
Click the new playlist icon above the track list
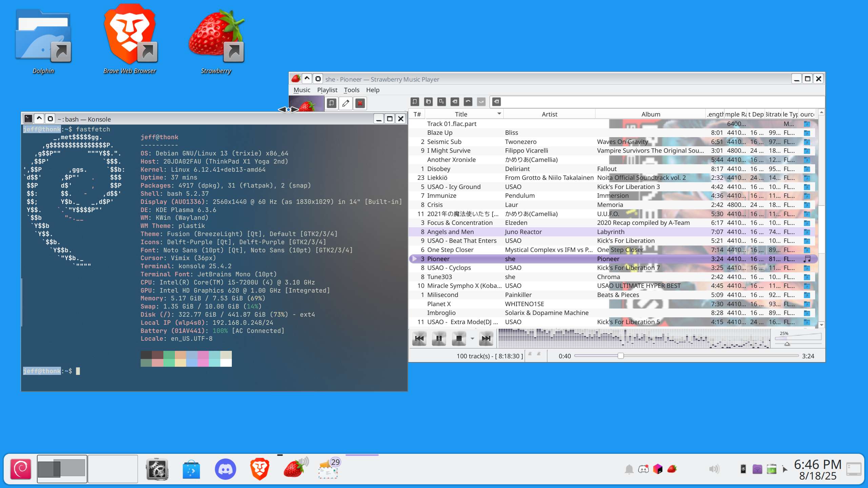pyautogui.click(x=415, y=102)
